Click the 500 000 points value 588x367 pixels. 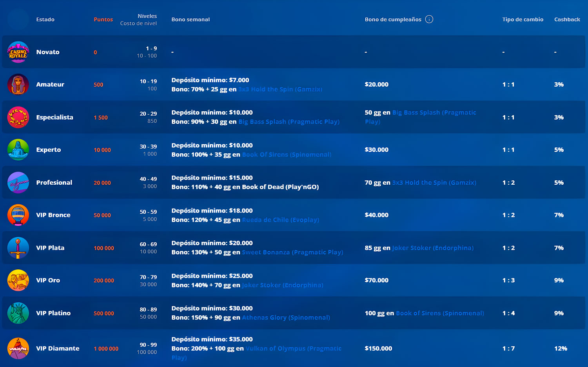point(104,313)
